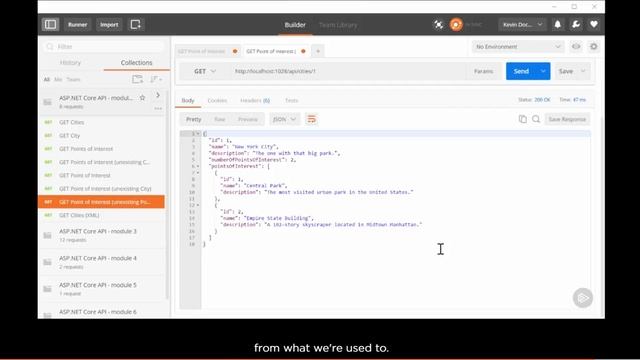This screenshot has height=360, width=640.
Task: Click the orange sync status icon
Action: point(456,24)
